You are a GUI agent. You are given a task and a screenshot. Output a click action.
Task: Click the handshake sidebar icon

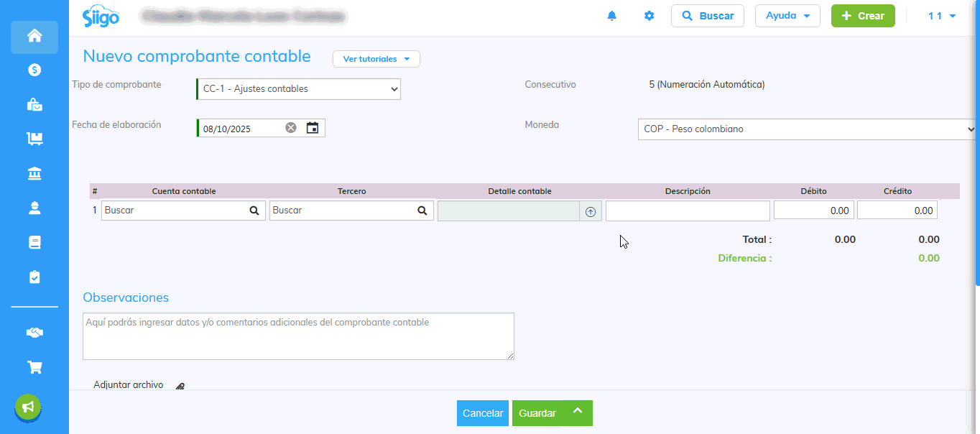(34, 333)
